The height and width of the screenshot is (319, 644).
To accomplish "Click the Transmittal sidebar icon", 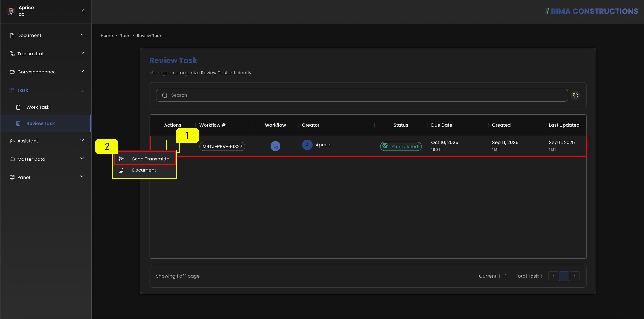I will click(12, 54).
